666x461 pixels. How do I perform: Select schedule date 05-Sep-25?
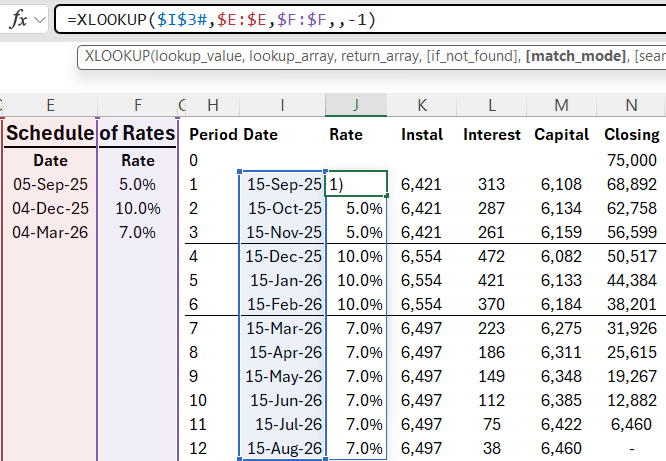pyautogui.click(x=51, y=184)
